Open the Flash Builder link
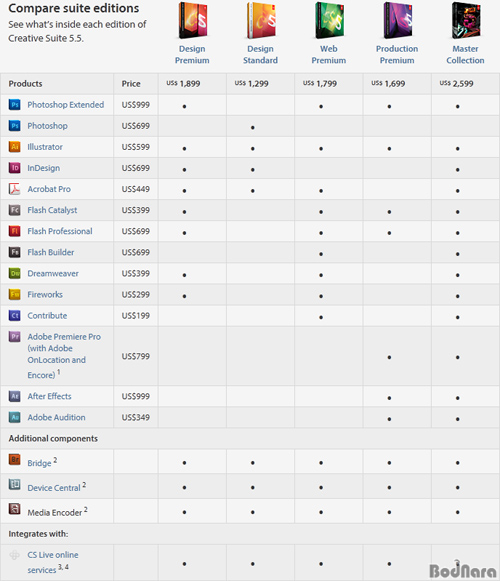This screenshot has height=581, width=500. pyautogui.click(x=51, y=252)
